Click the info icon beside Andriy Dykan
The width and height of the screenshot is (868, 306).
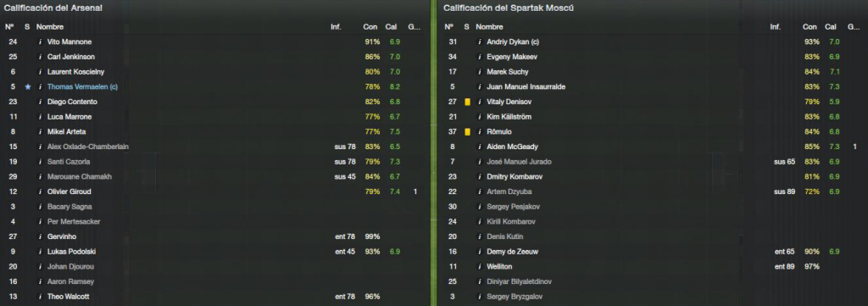pyautogui.click(x=480, y=42)
